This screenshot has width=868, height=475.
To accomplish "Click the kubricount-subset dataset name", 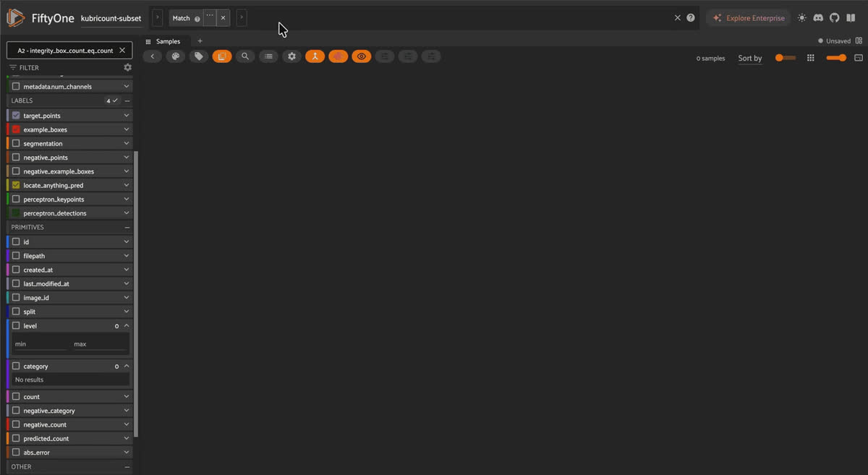I will point(111,18).
